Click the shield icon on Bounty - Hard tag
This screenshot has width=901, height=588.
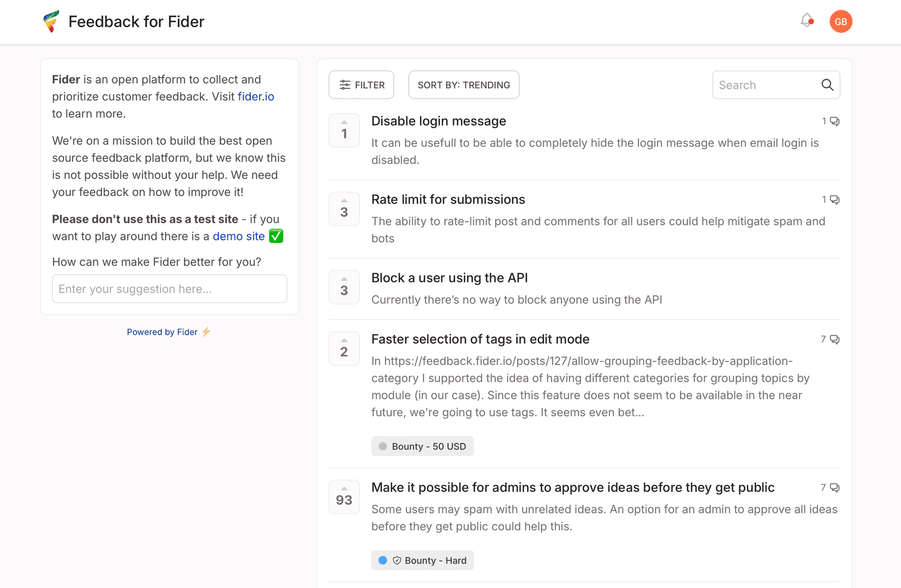click(397, 560)
